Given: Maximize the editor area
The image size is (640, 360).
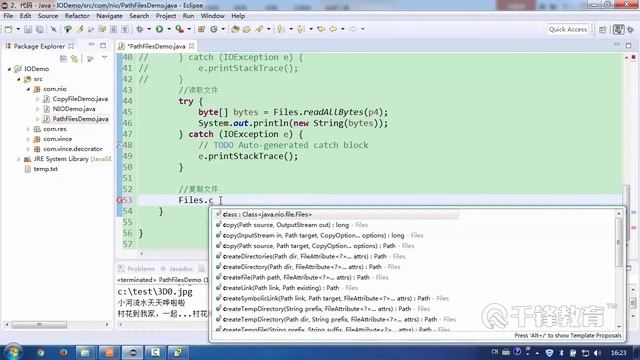Looking at the screenshot, I should (x=629, y=45).
